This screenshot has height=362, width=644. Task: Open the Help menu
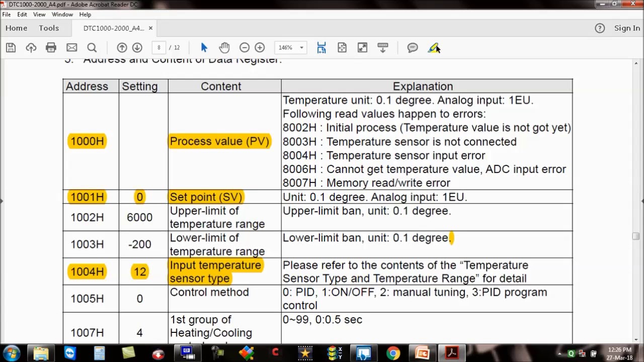(85, 15)
